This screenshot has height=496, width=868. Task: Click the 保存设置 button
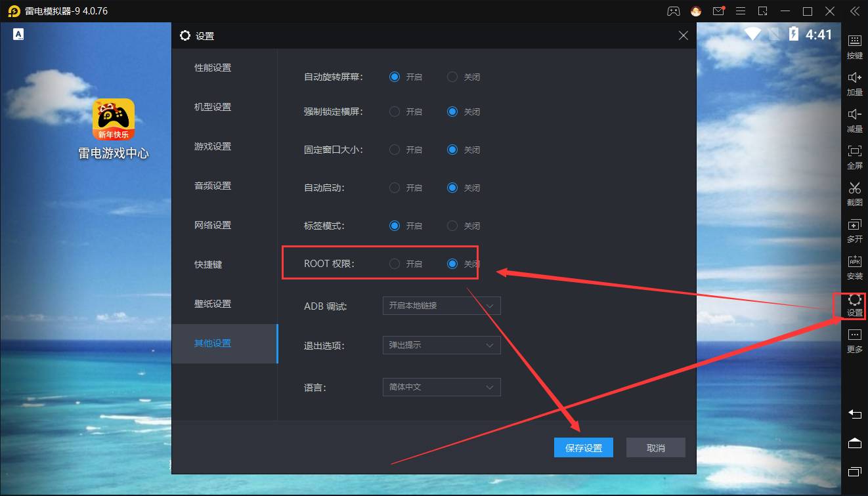coord(584,447)
